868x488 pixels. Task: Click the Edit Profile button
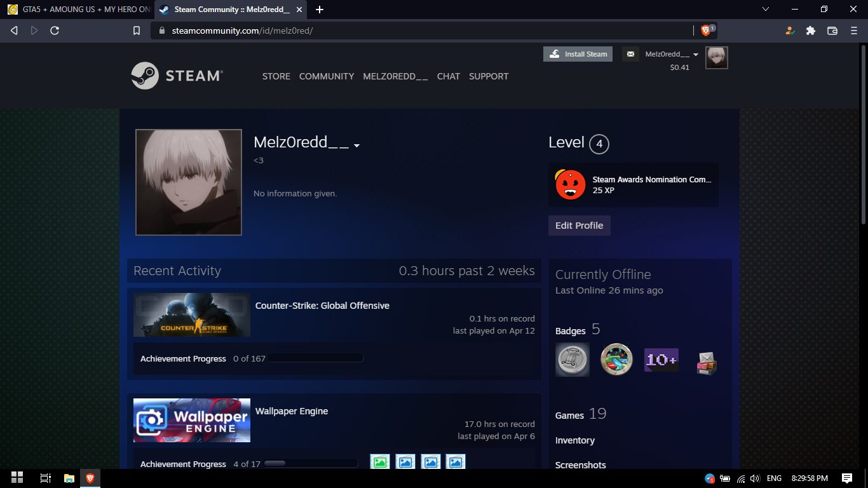(580, 226)
